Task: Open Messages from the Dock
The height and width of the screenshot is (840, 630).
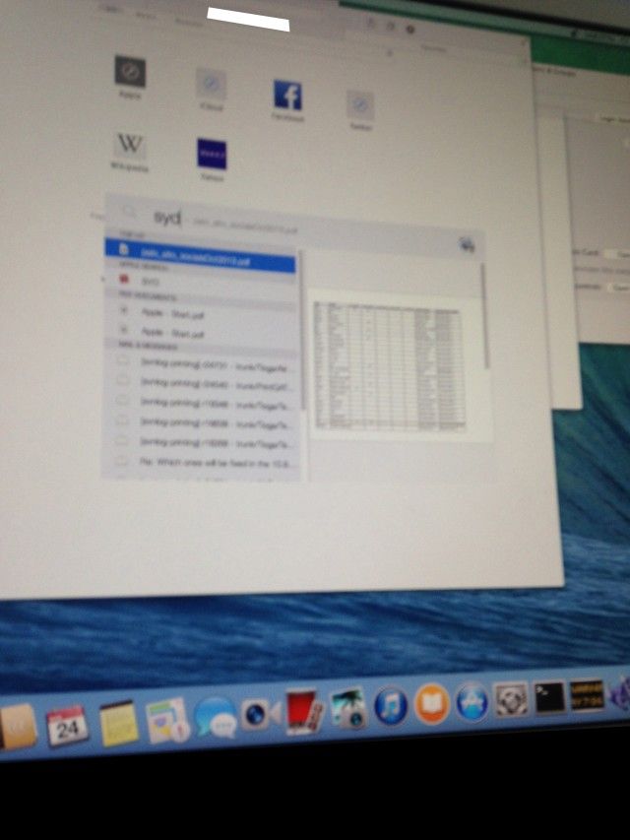Action: [214, 718]
